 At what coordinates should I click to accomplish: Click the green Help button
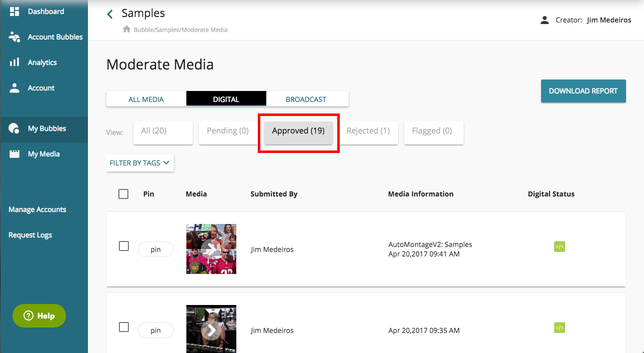pos(39,315)
